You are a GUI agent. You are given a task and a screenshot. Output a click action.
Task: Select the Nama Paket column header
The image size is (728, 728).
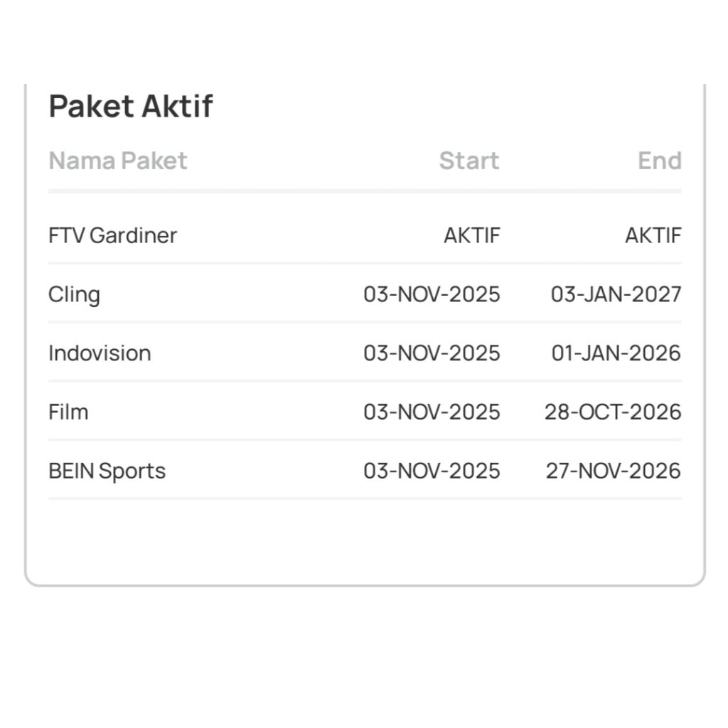(118, 161)
